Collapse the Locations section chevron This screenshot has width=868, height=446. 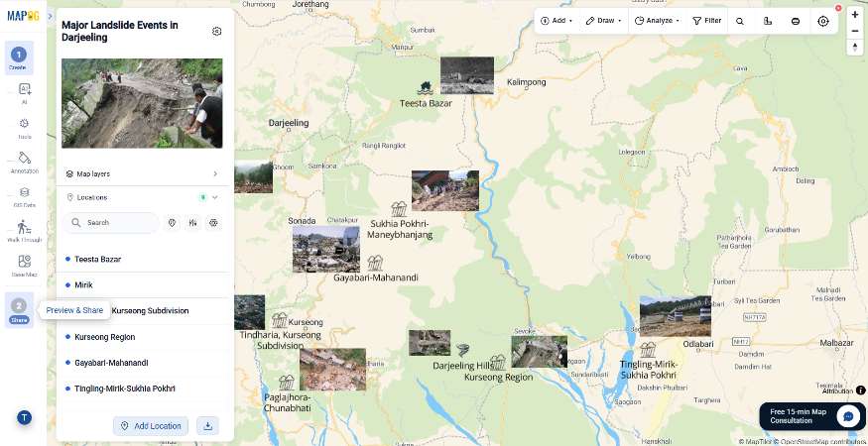[x=215, y=197]
